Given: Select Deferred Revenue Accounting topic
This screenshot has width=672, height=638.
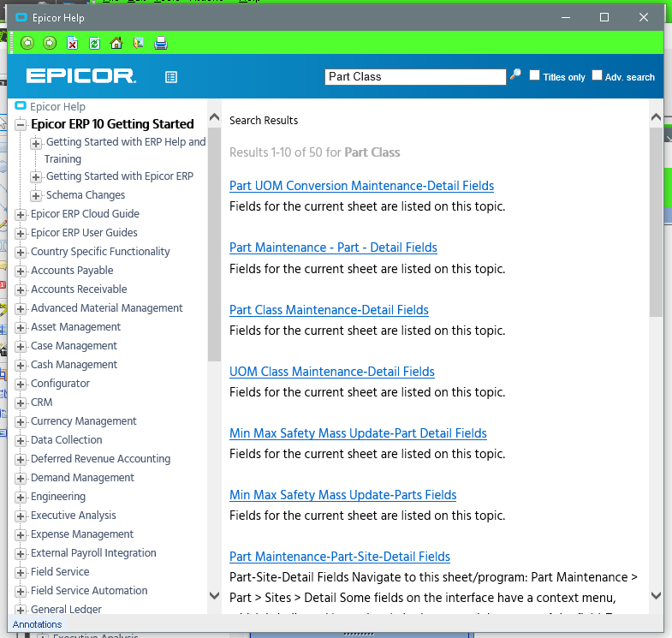Looking at the screenshot, I should [101, 459].
